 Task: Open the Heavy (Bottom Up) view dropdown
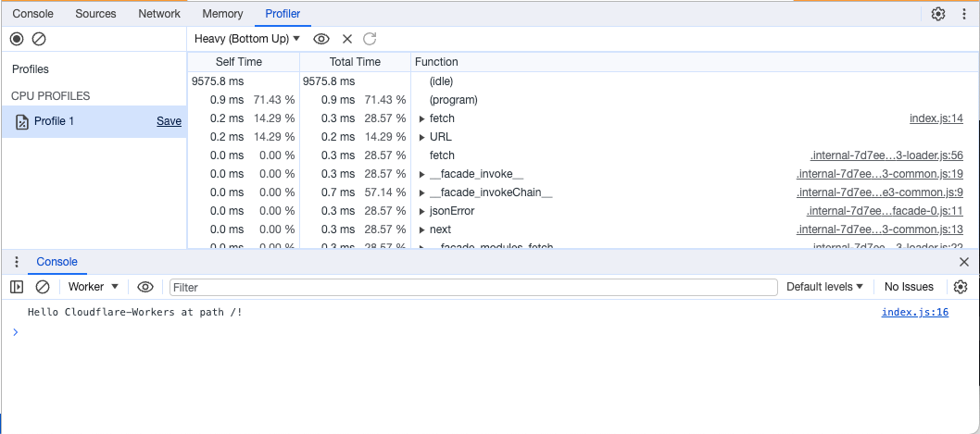pyautogui.click(x=247, y=39)
